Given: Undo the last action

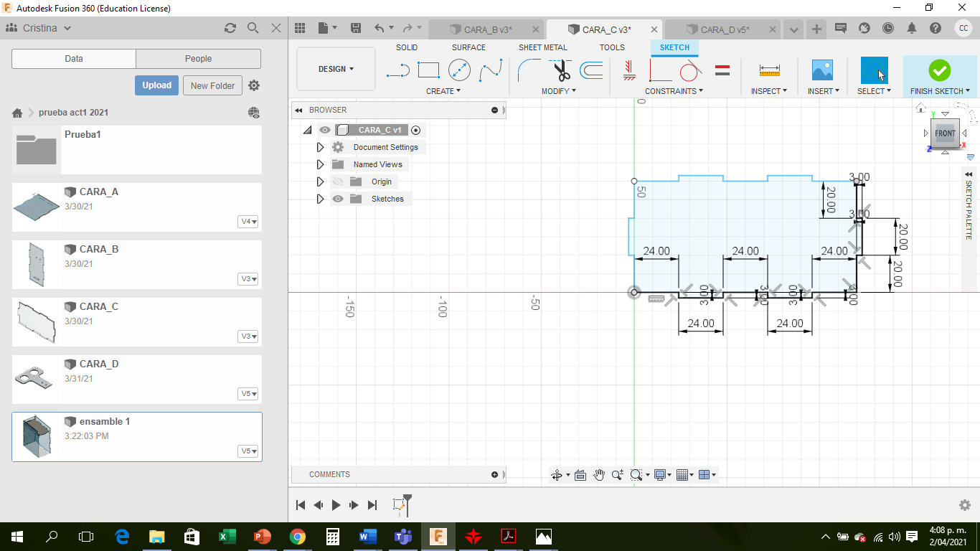Looking at the screenshot, I should [379, 28].
